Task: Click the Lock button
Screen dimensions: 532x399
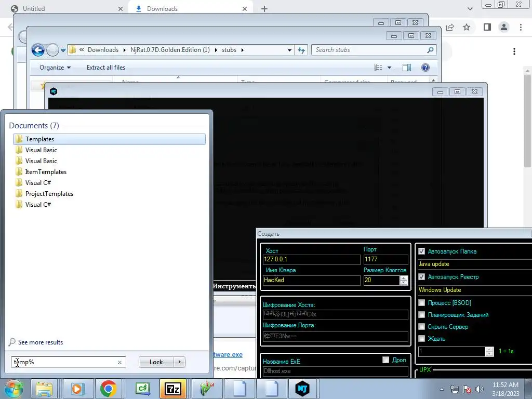Action: (x=156, y=362)
